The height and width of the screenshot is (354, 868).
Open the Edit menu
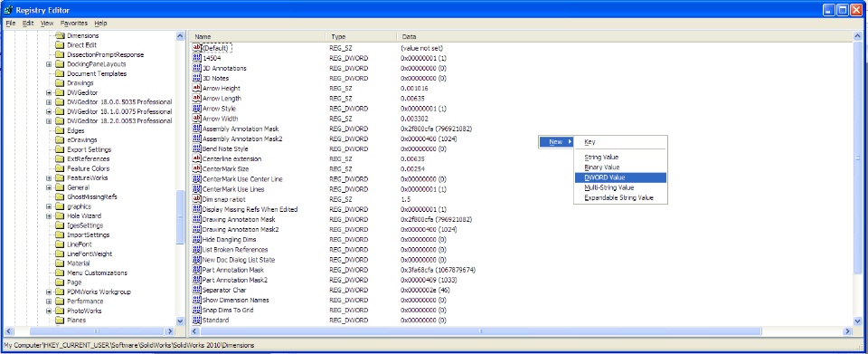click(28, 24)
